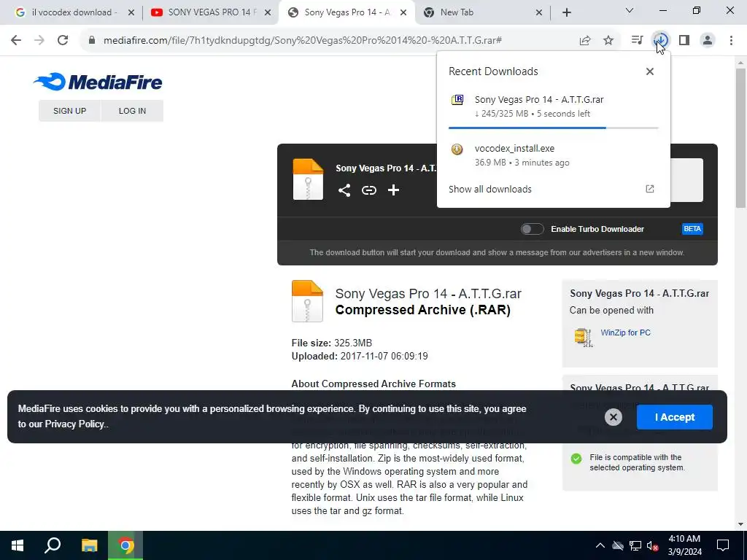
Task: Switch to the SONY VEGAS PRO 14 YouTube tab
Action: coord(209,12)
